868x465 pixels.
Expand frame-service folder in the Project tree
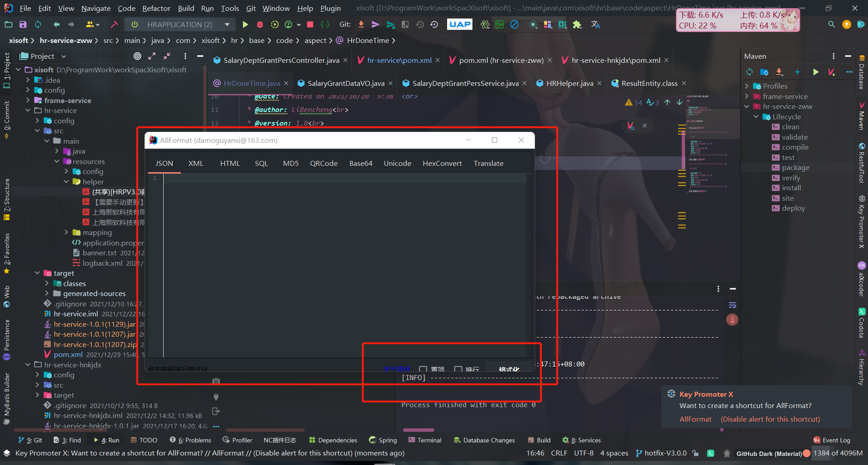point(28,100)
